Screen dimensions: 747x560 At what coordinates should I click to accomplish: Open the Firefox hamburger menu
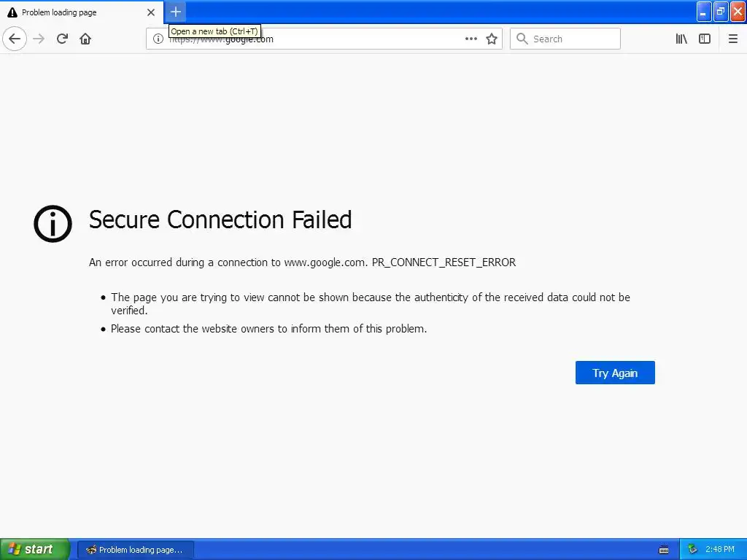[733, 39]
